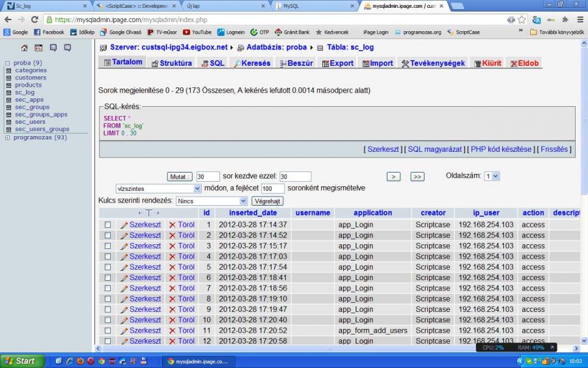The width and height of the screenshot is (588, 368).
Task: Check the checkbox for row id 4
Action: click(x=107, y=256)
